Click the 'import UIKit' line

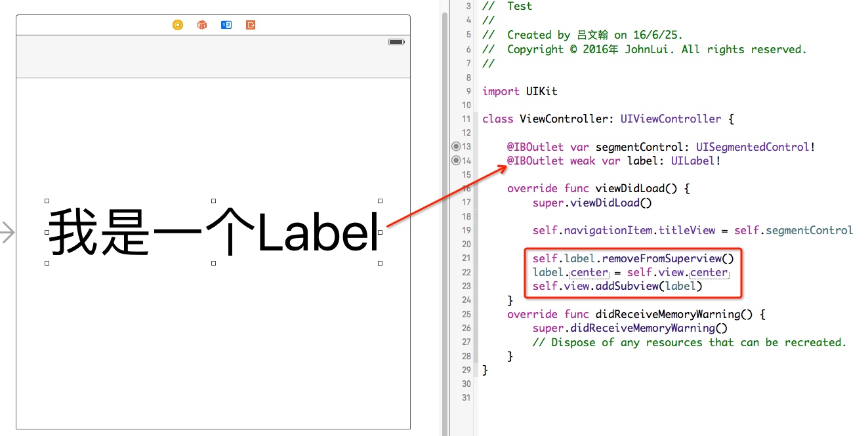[x=520, y=91]
